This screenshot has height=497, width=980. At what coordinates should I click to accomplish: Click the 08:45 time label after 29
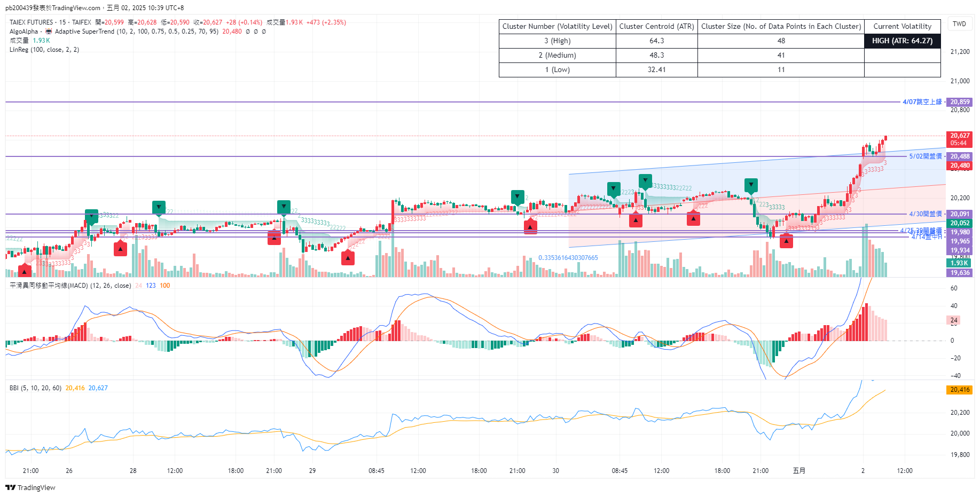click(376, 471)
